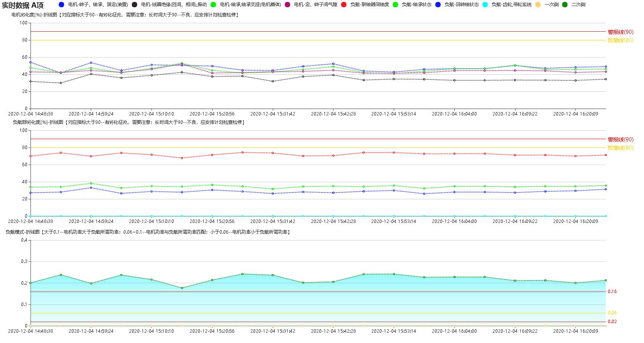
Task: Click load mode chart timestamp 2020-12-04 14:59:24
Action: (91, 331)
